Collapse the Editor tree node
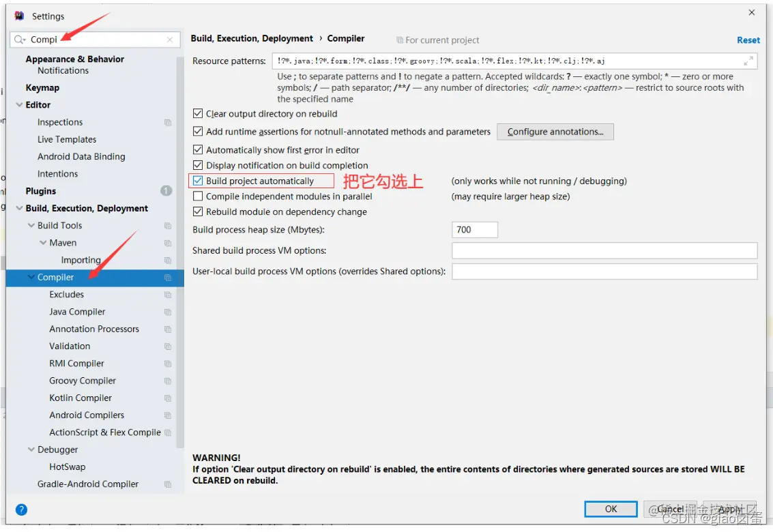Viewport: 773px width, 532px height. (x=19, y=105)
